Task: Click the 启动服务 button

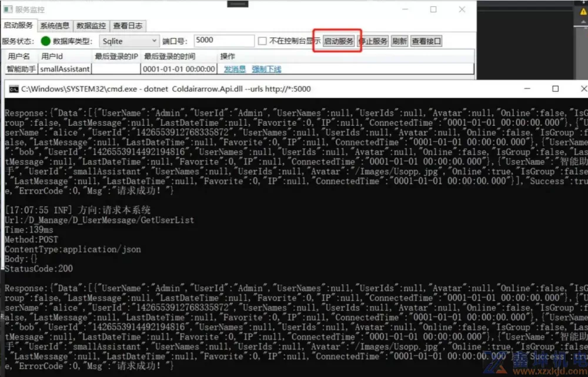Action: (339, 41)
